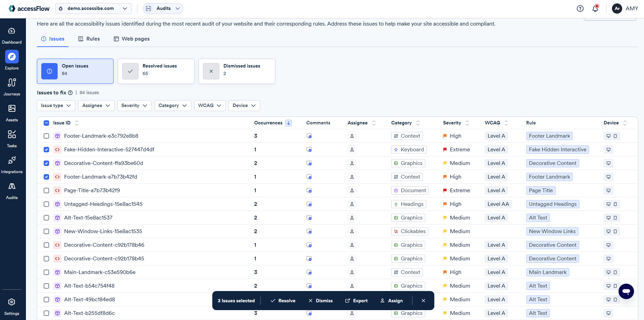
Task: Open comments for Alt-Text-b54c754f48
Action: pos(309,286)
